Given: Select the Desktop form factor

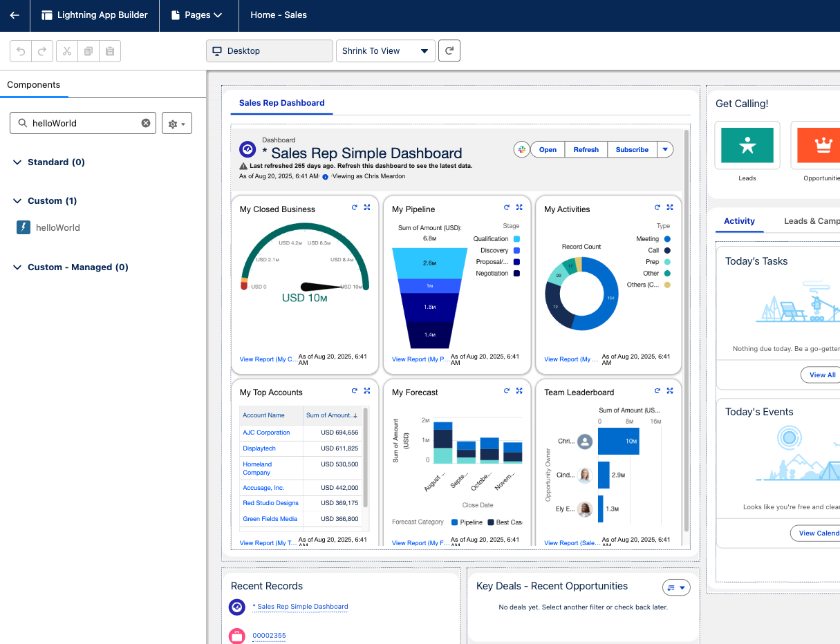Looking at the screenshot, I should click(269, 51).
